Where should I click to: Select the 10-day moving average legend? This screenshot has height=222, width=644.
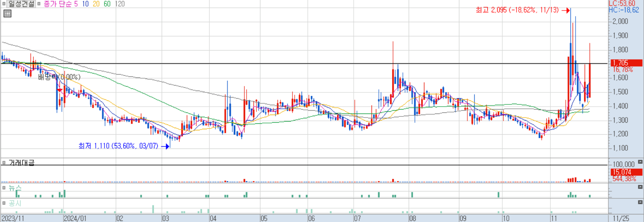tap(85, 4)
